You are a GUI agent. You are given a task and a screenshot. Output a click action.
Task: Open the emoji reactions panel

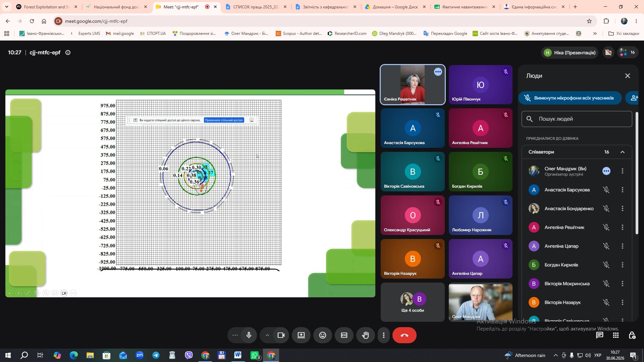(x=323, y=335)
